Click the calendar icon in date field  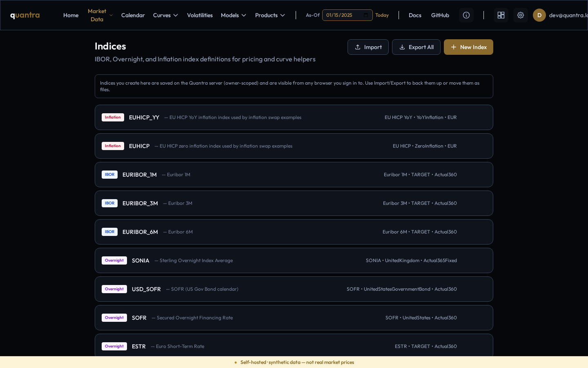(x=366, y=15)
